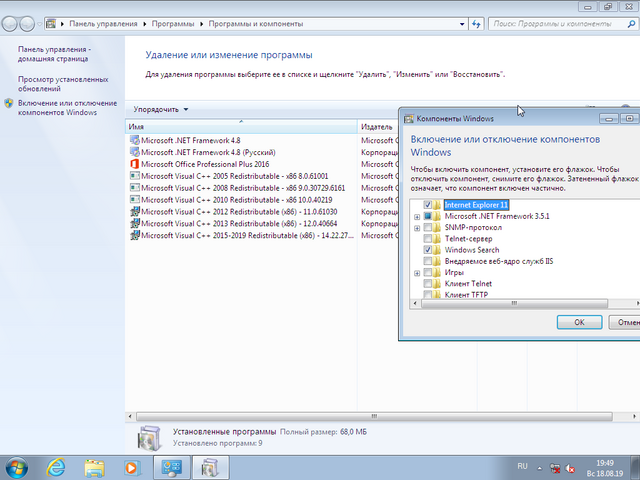Open the arrow after Программы breadcrumb
The width and height of the screenshot is (640, 480).
tap(201, 24)
